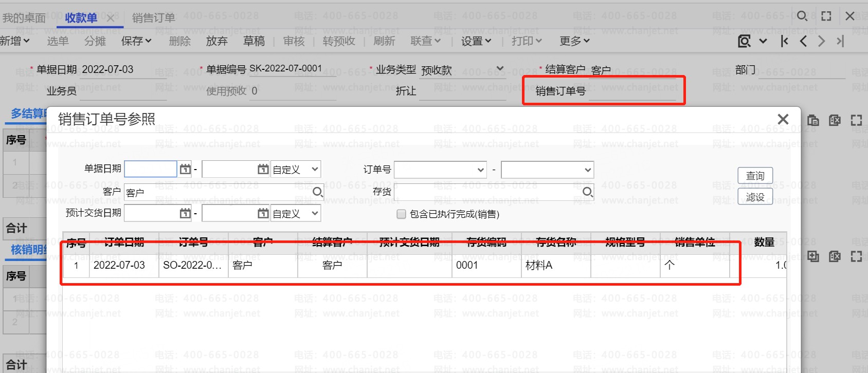Click the 存货 lookup magnifier icon
This screenshot has height=373, width=868.
click(587, 192)
